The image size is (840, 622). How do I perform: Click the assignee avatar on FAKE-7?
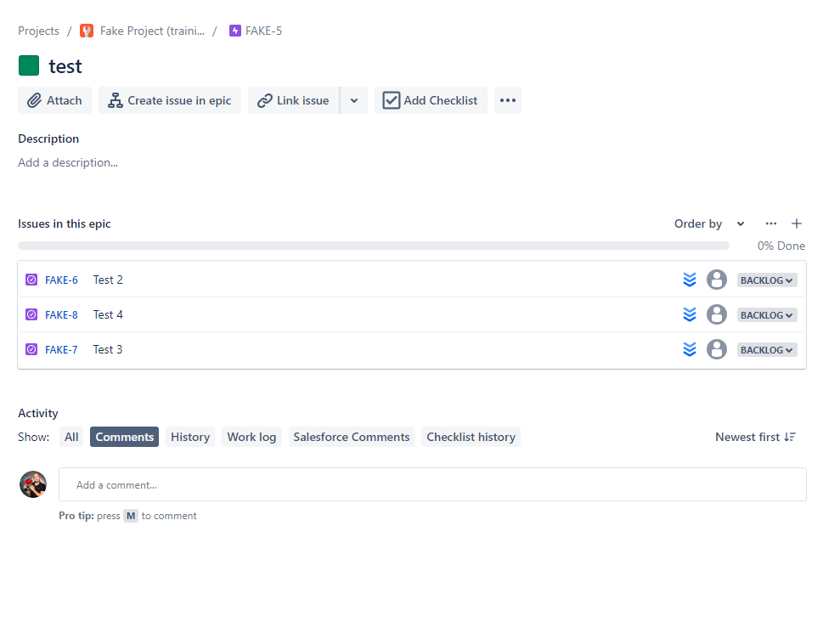[x=716, y=349]
